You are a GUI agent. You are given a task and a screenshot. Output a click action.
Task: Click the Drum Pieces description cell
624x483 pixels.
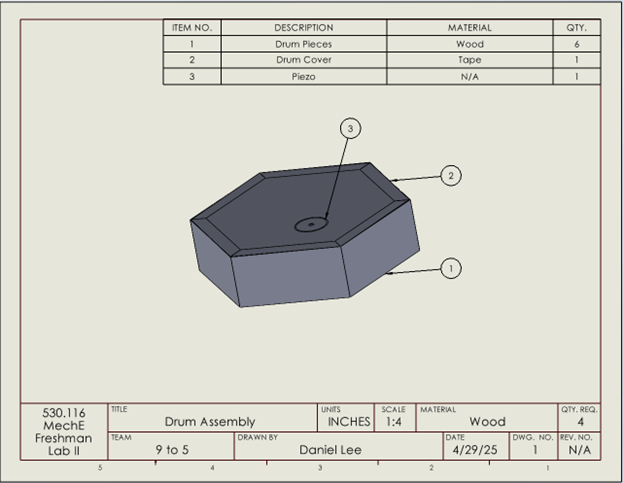303,44
